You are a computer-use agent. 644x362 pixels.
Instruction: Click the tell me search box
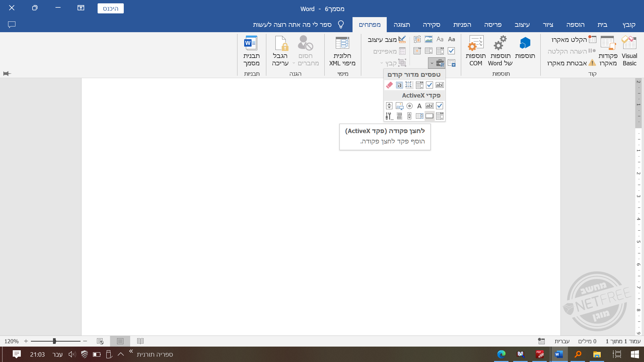tap(299, 25)
